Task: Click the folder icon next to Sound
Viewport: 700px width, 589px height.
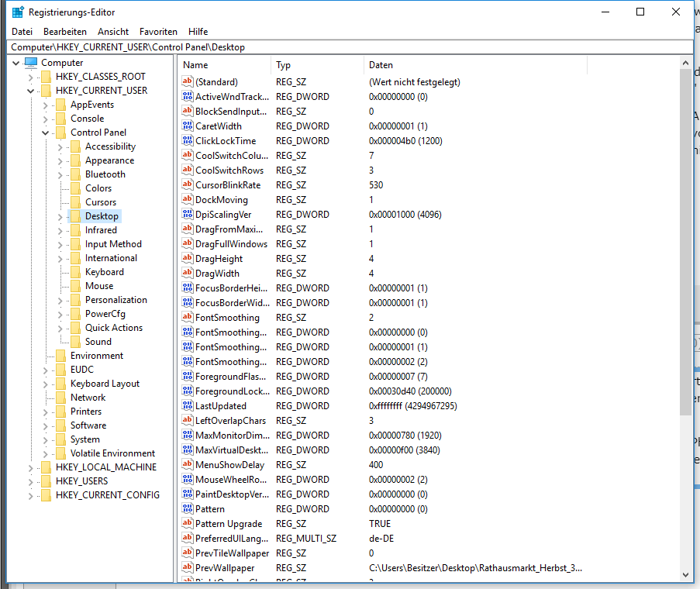Action: coord(75,342)
